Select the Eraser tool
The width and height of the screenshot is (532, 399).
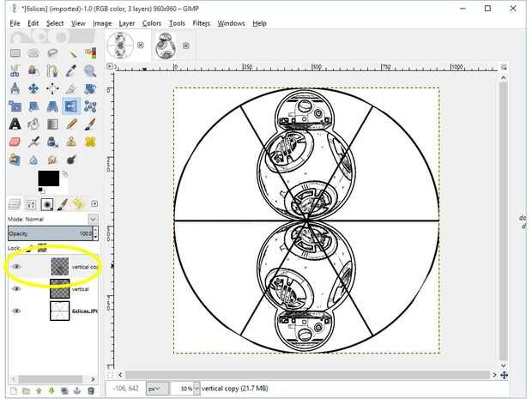click(x=15, y=142)
